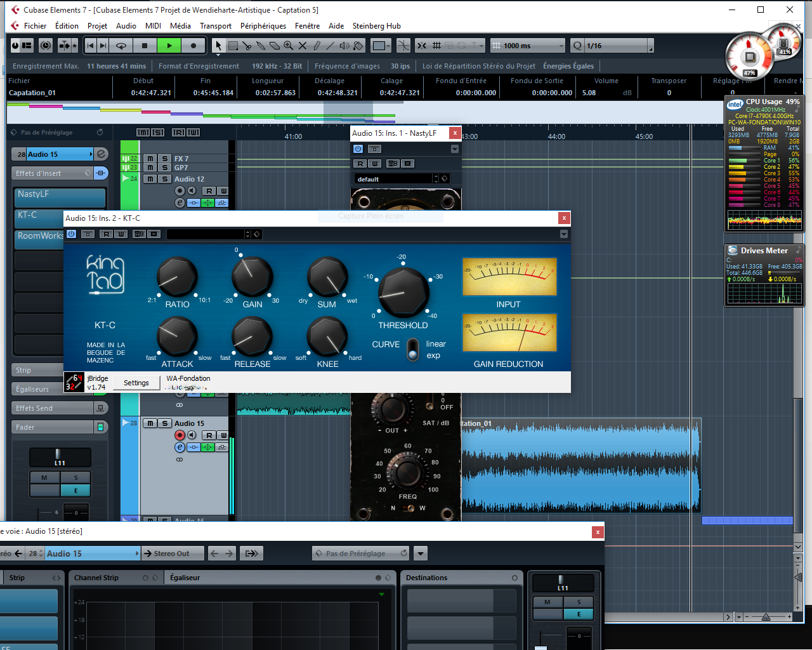Viewport: 812px width, 650px height.
Task: Flip the CURVE linear/exp switch in KT-C
Action: (x=413, y=349)
